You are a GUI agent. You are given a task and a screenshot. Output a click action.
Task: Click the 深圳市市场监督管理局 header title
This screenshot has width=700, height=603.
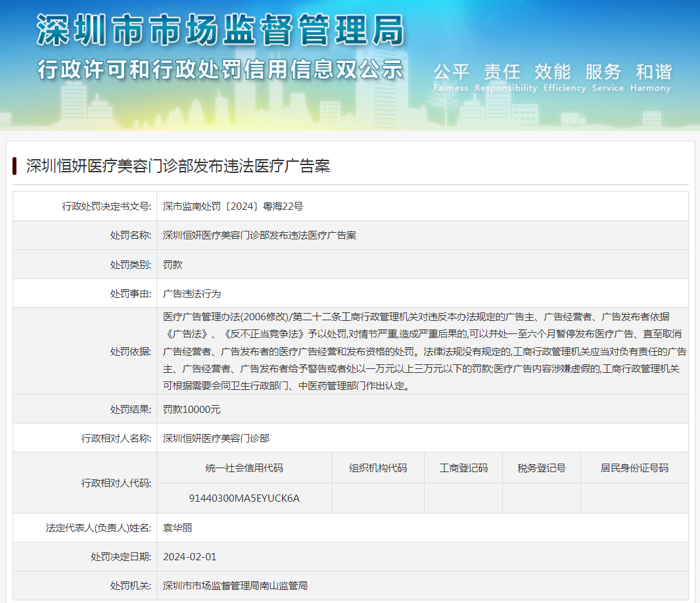(220, 30)
